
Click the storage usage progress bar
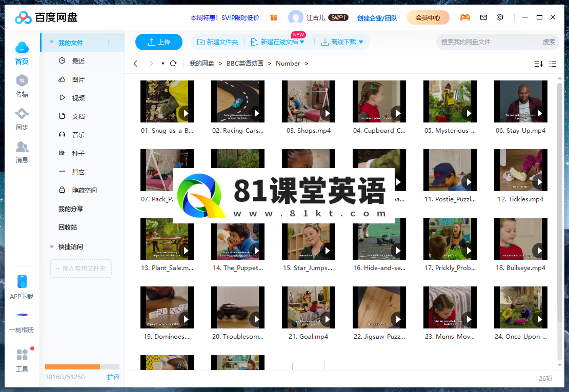[x=82, y=366]
